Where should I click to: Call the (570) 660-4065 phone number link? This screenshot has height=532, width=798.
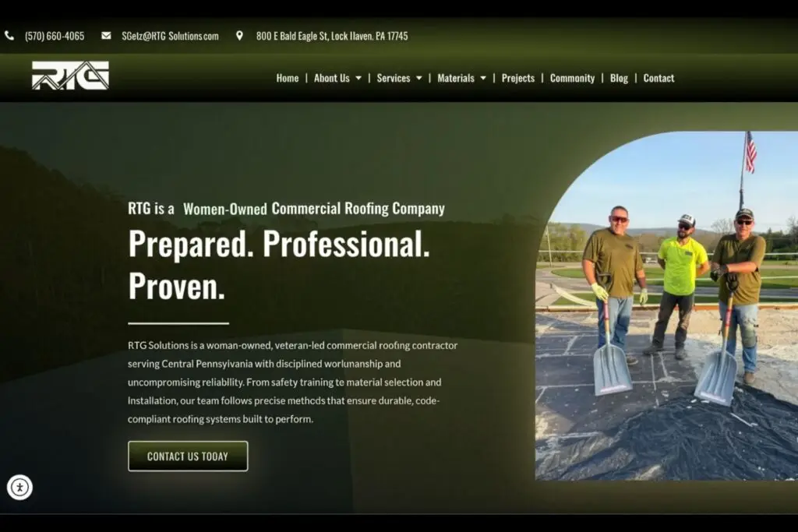point(55,36)
